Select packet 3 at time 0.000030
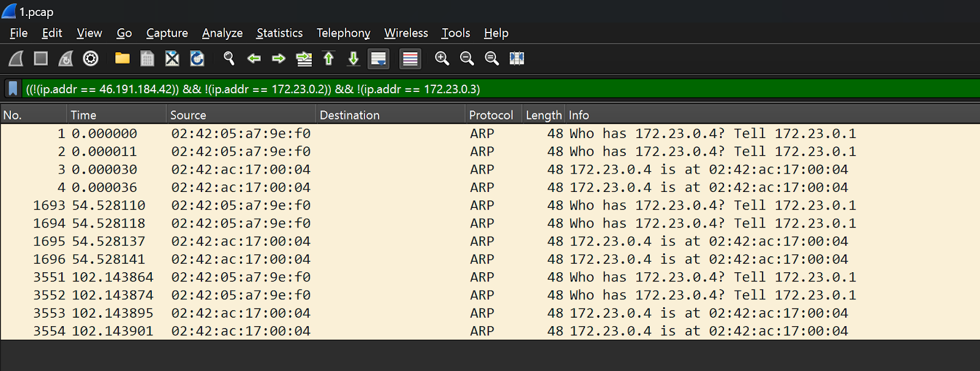 490,169
